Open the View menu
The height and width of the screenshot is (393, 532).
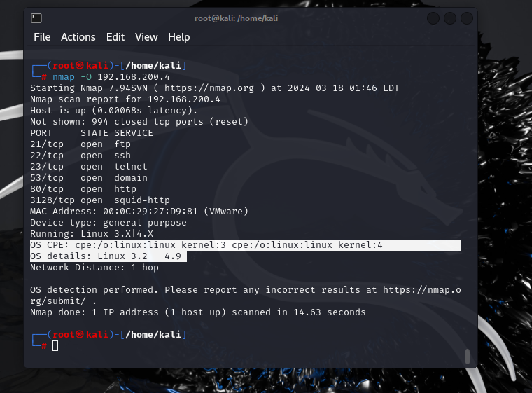tap(146, 37)
